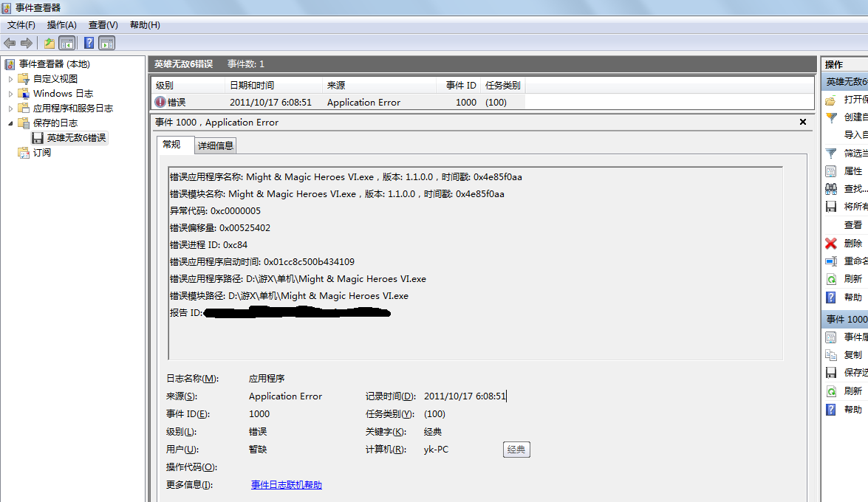Viewport: 868px width, 502px height.
Task: Click the forward arrow in the toolbar
Action: click(27, 43)
